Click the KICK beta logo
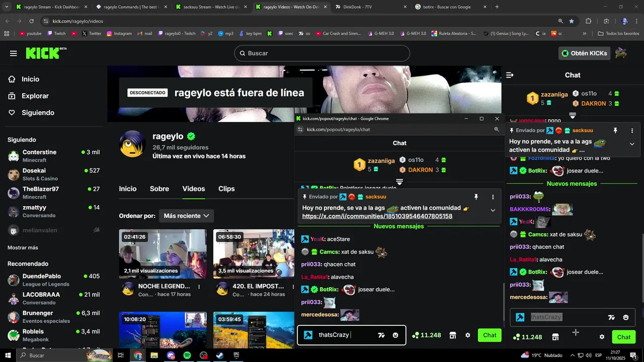 pyautogui.click(x=46, y=53)
